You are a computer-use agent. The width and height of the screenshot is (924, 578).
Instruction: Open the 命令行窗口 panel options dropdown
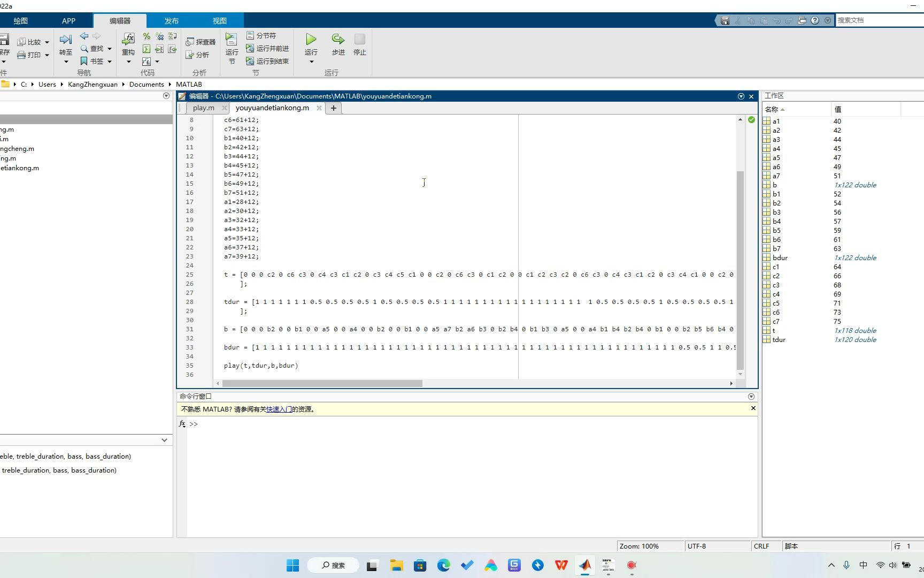point(751,396)
